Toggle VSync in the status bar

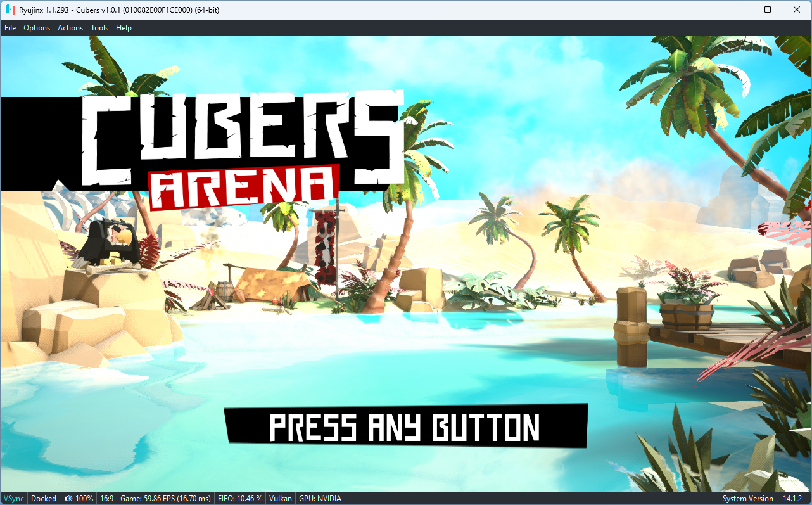pyautogui.click(x=13, y=498)
